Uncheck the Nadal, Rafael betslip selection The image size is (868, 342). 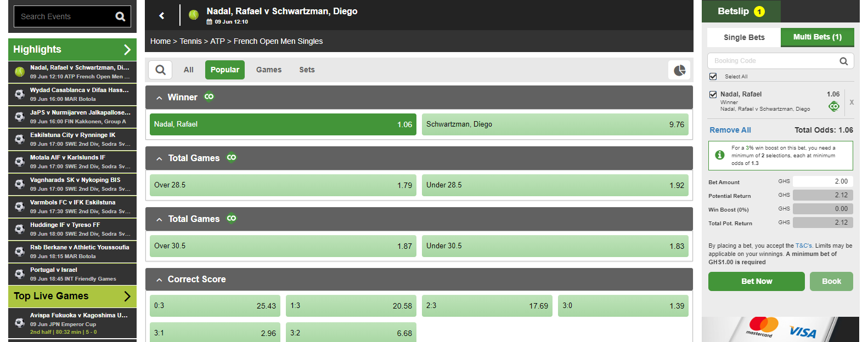713,94
